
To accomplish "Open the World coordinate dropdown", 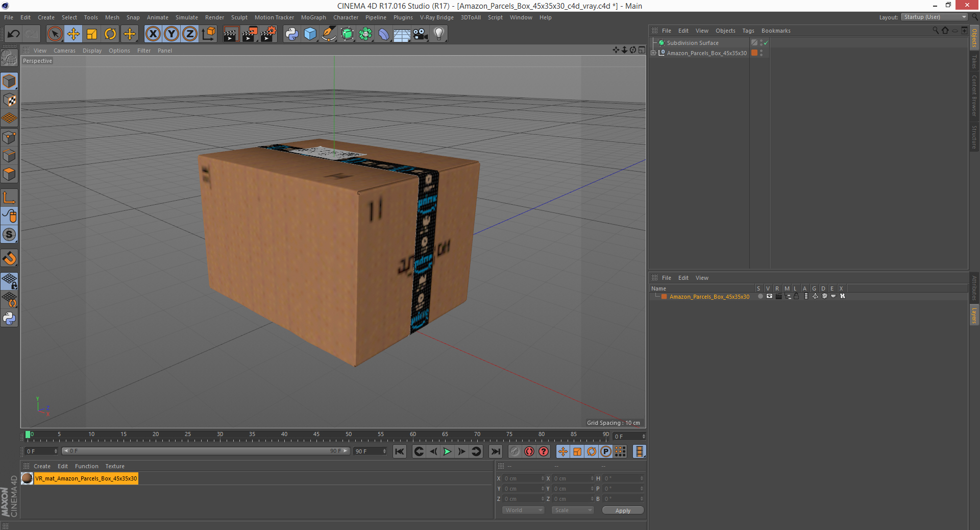I will (523, 511).
